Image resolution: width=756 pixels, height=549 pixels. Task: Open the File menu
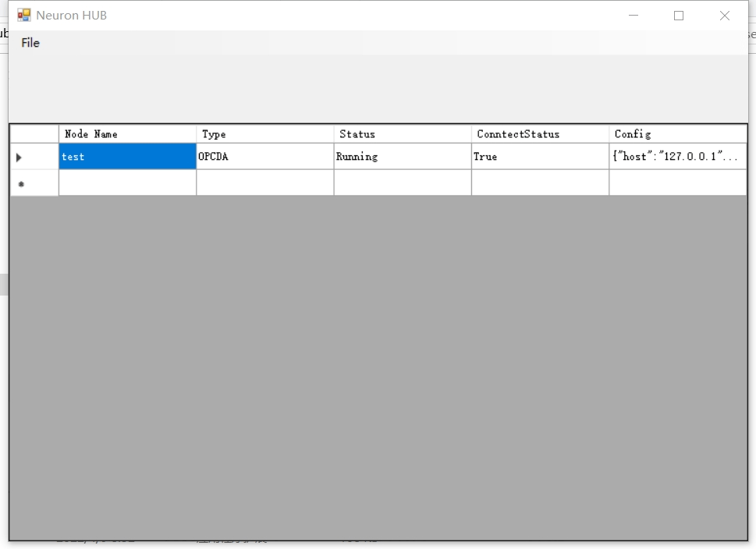point(30,43)
